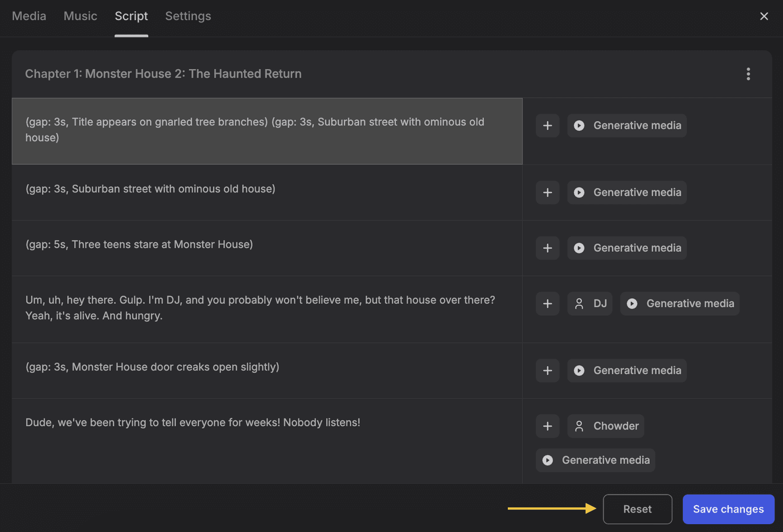Open the chapter three-dot options menu

click(x=748, y=74)
